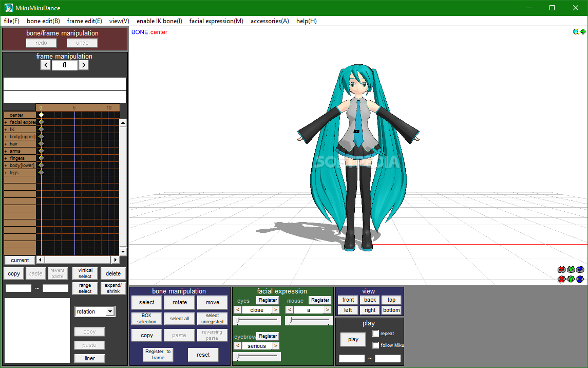Click the timeline horizontal scroll-left arrow

(40, 260)
